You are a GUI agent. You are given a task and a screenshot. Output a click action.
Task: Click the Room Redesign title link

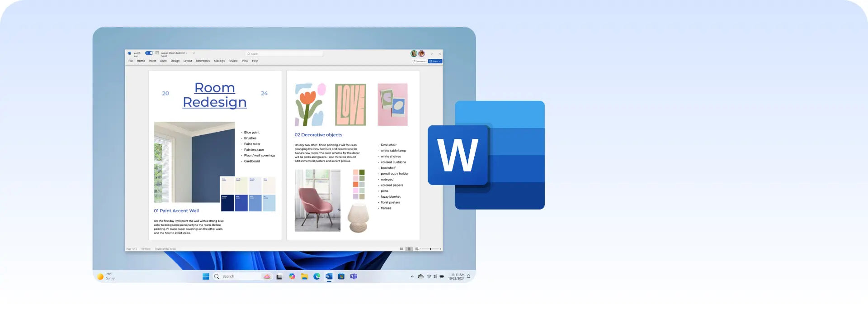pos(215,95)
